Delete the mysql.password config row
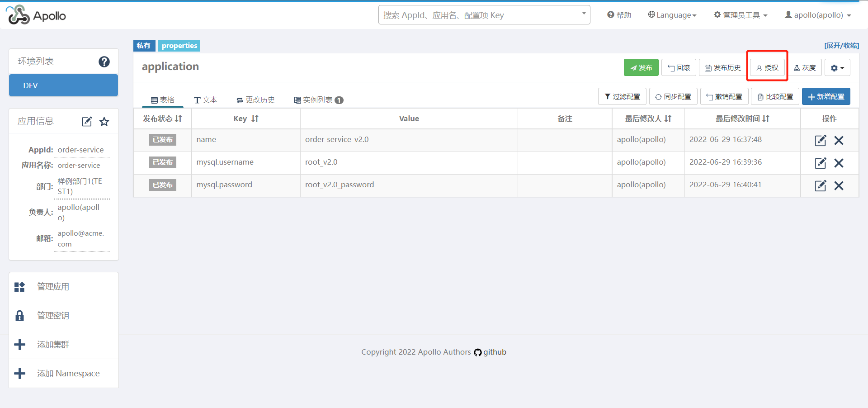The width and height of the screenshot is (868, 408). pyautogui.click(x=839, y=185)
